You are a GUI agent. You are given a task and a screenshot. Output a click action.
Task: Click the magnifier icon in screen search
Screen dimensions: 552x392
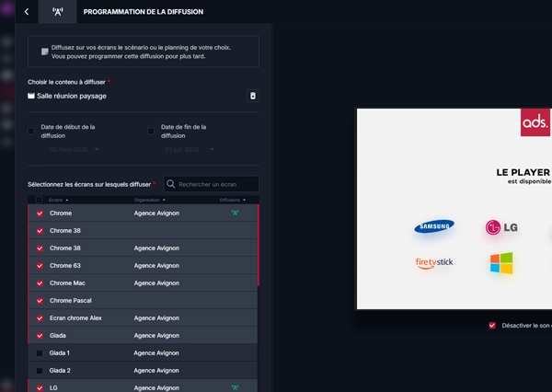171,184
